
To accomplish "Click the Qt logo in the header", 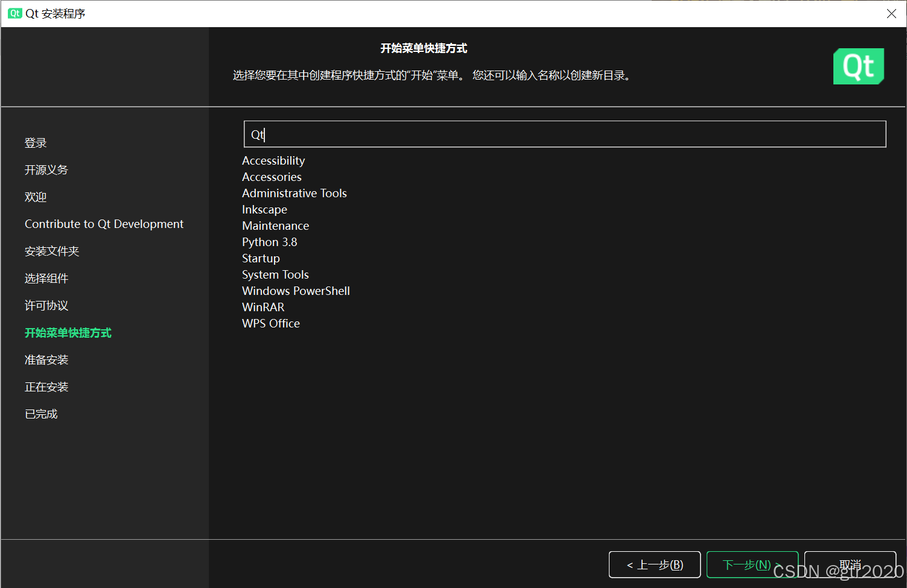I will coord(858,66).
